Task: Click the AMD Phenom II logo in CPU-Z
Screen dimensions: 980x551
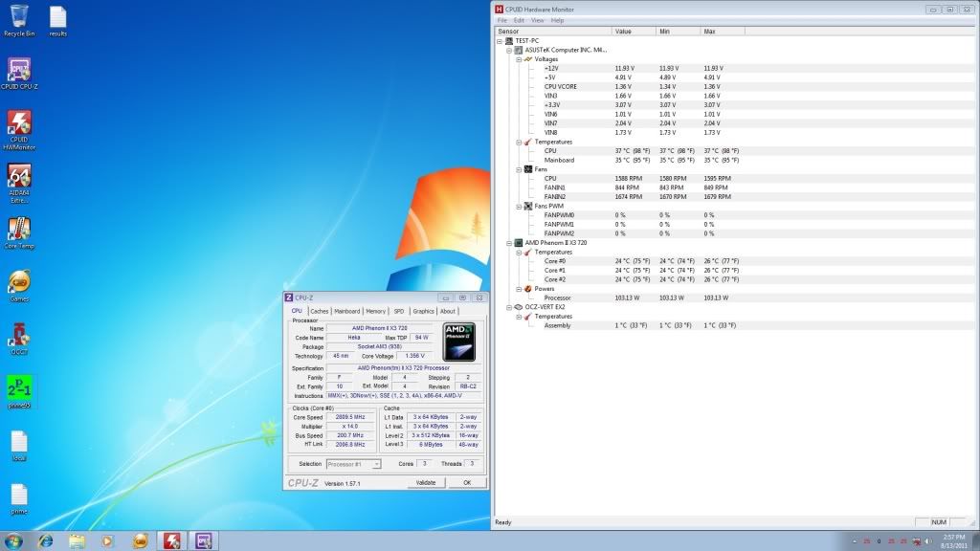Action: coord(458,342)
